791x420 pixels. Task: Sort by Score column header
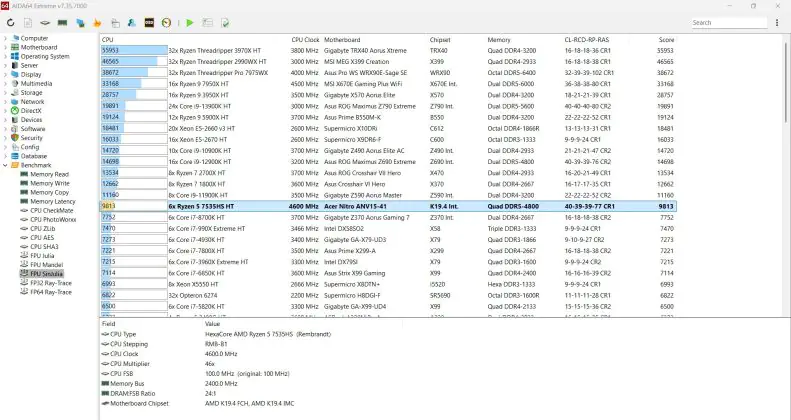666,40
